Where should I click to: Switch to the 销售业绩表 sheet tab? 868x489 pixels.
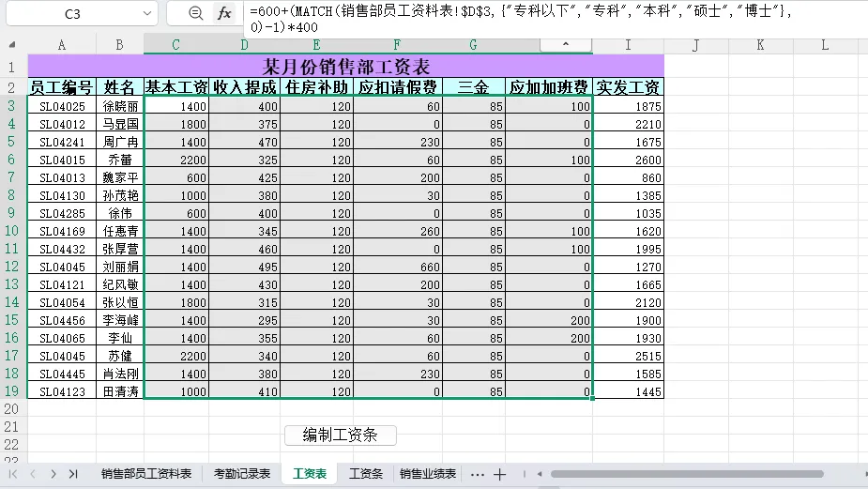tap(427, 474)
